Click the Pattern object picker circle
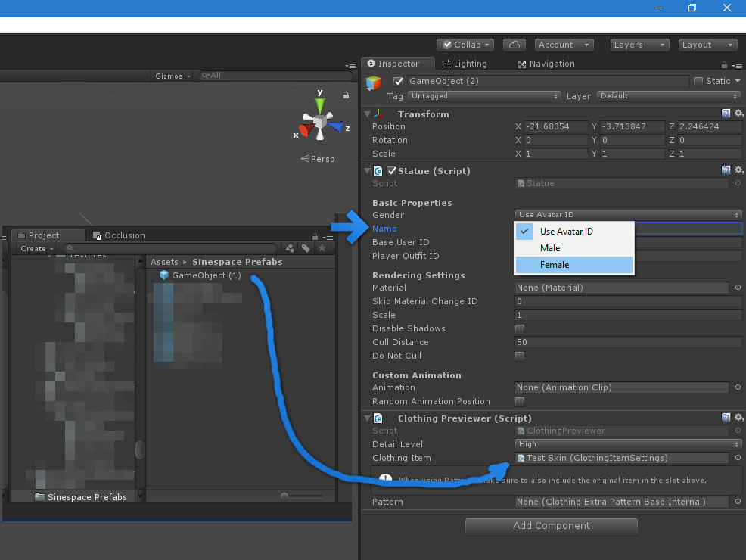 coord(738,502)
